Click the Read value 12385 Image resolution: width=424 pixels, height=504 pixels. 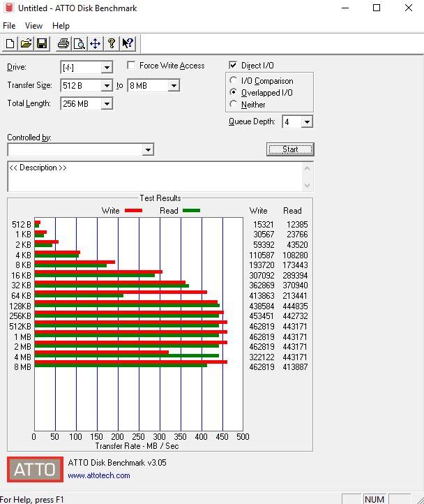click(x=297, y=224)
